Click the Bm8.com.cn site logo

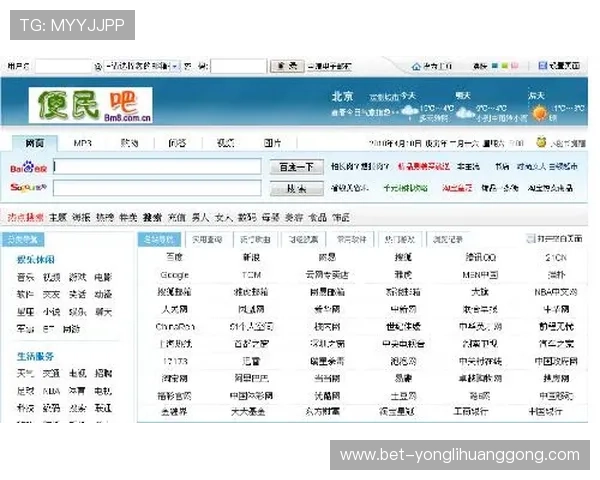[91, 105]
